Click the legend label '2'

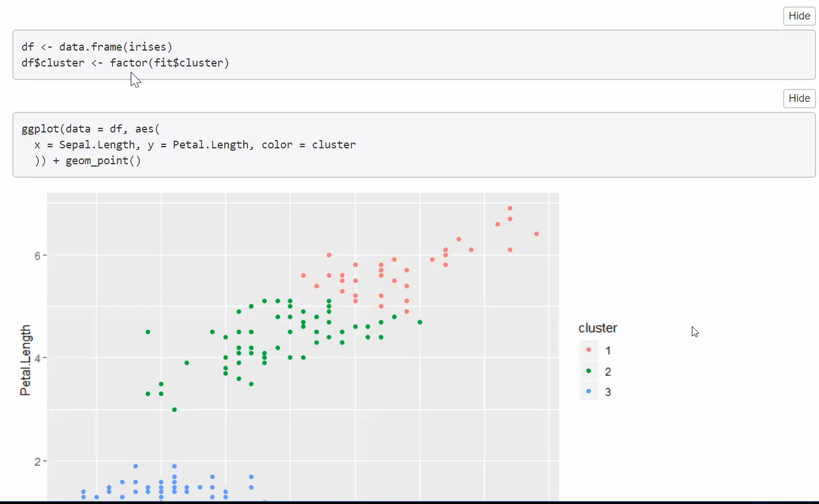608,372
